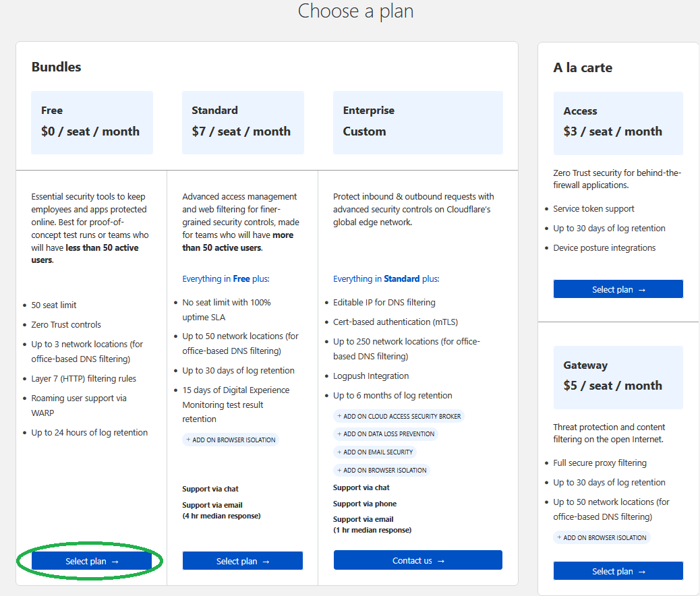The height and width of the screenshot is (596, 700).
Task: Add on Browser Isolation to Gateway plan
Action: [x=602, y=537]
